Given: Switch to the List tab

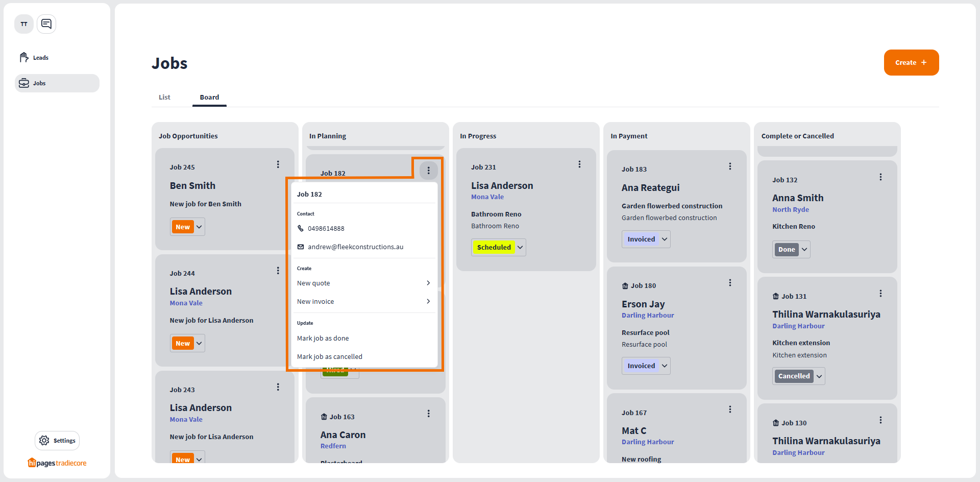Looking at the screenshot, I should click(x=164, y=98).
